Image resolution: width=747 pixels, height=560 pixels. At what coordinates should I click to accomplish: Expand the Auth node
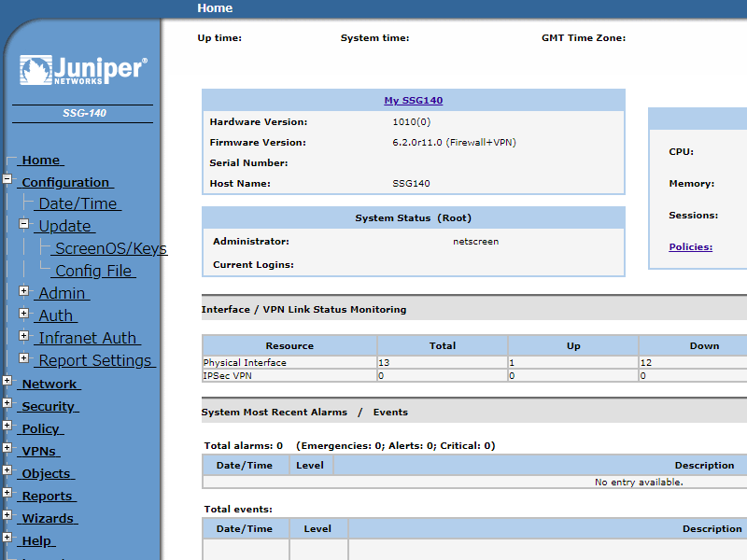click(x=24, y=313)
